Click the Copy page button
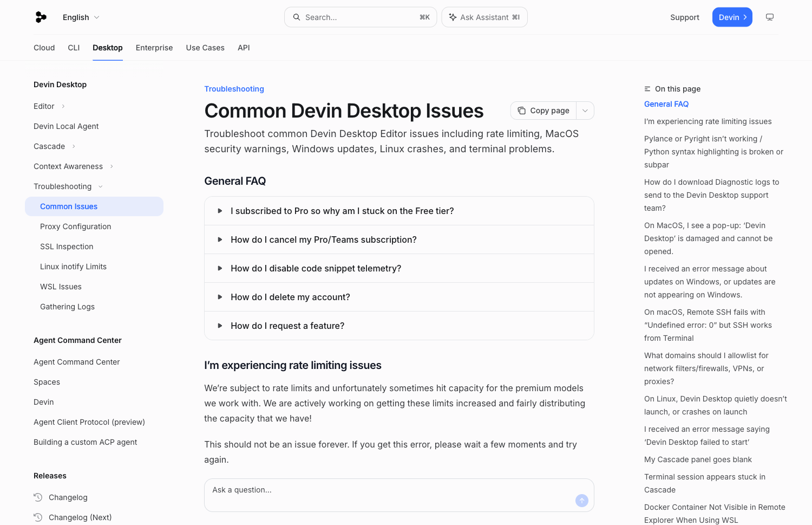 pos(543,111)
